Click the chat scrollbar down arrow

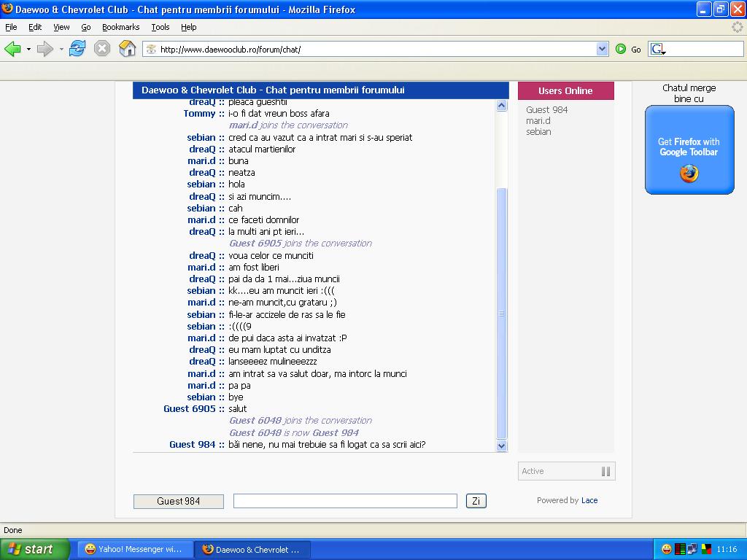(501, 446)
